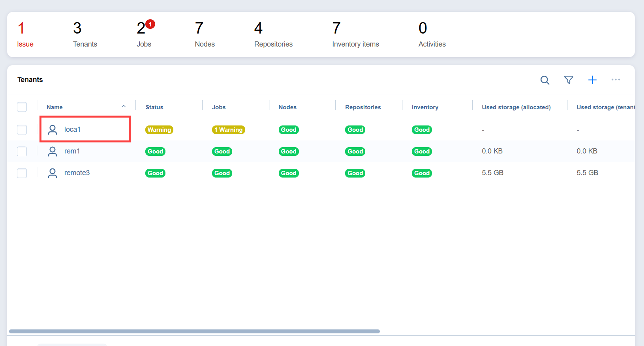The width and height of the screenshot is (644, 346).
Task: Open the rem1 tenant link
Action: [72, 151]
